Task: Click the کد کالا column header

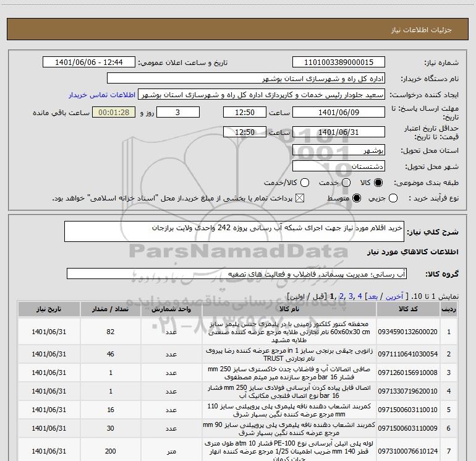Action: (x=408, y=309)
